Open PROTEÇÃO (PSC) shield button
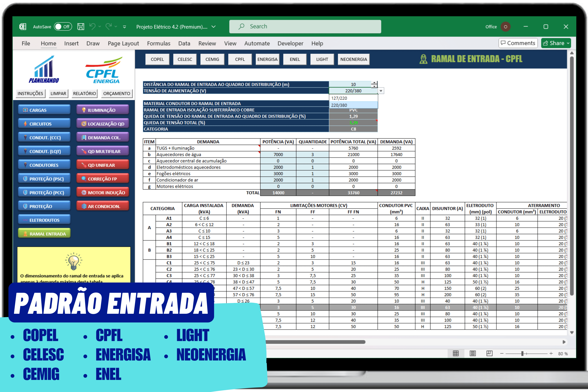This screenshot has height=392, width=588. [44, 179]
